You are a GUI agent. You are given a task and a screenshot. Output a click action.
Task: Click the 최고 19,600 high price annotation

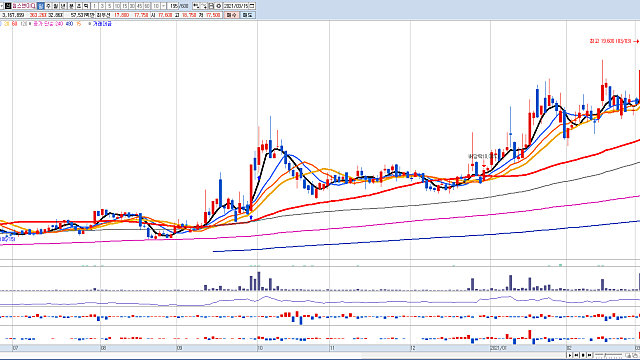610,41
